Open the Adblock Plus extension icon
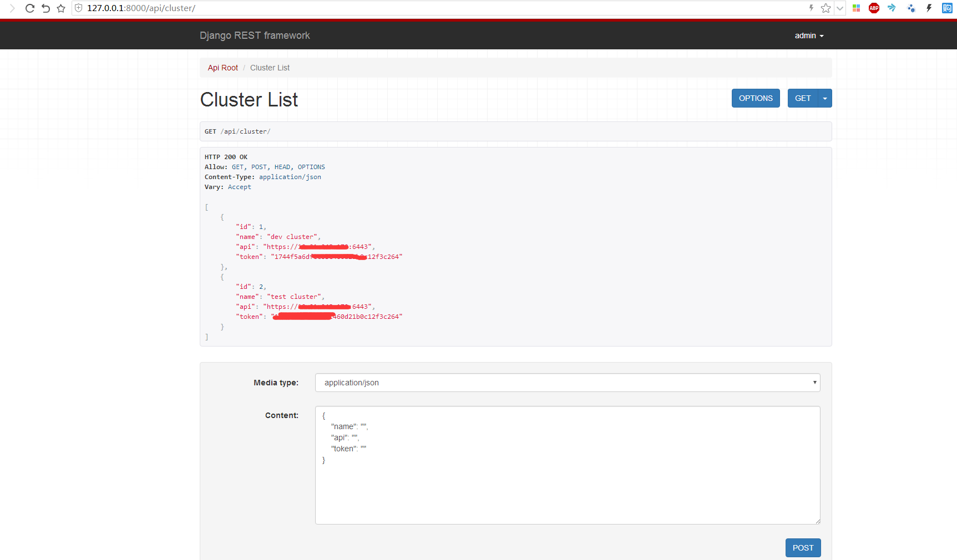This screenshot has width=957, height=560. (x=874, y=8)
